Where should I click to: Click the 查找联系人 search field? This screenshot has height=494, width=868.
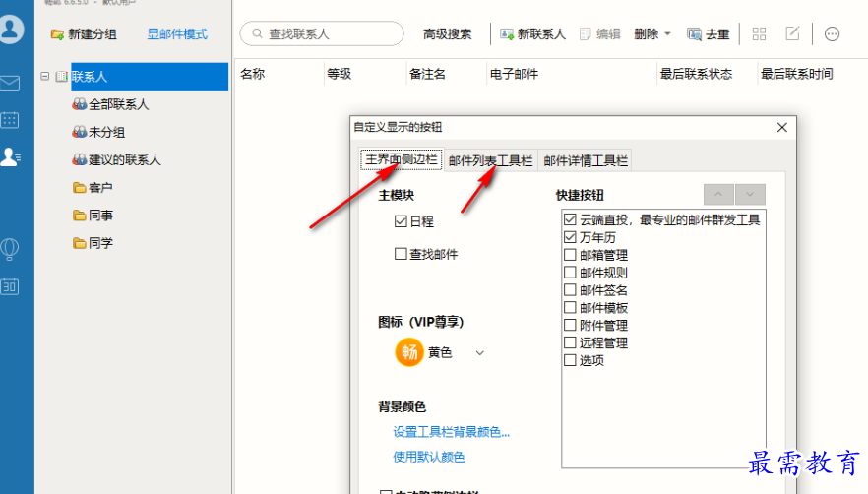pyautogui.click(x=322, y=33)
